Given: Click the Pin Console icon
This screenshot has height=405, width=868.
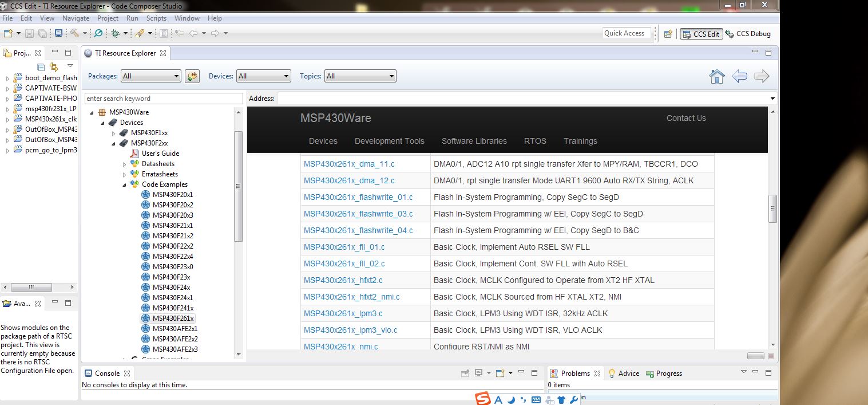Looking at the screenshot, I should coord(465,373).
